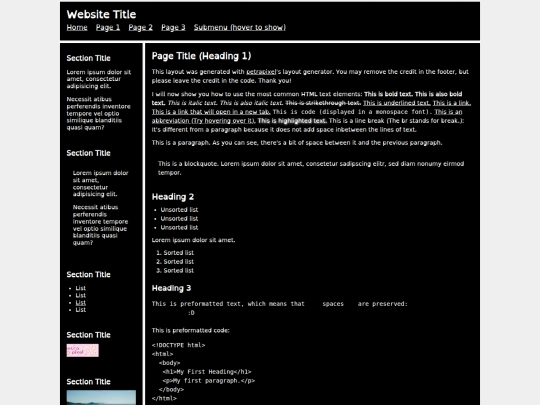Click the Website Title heading
540x405 pixels.
[x=101, y=14]
